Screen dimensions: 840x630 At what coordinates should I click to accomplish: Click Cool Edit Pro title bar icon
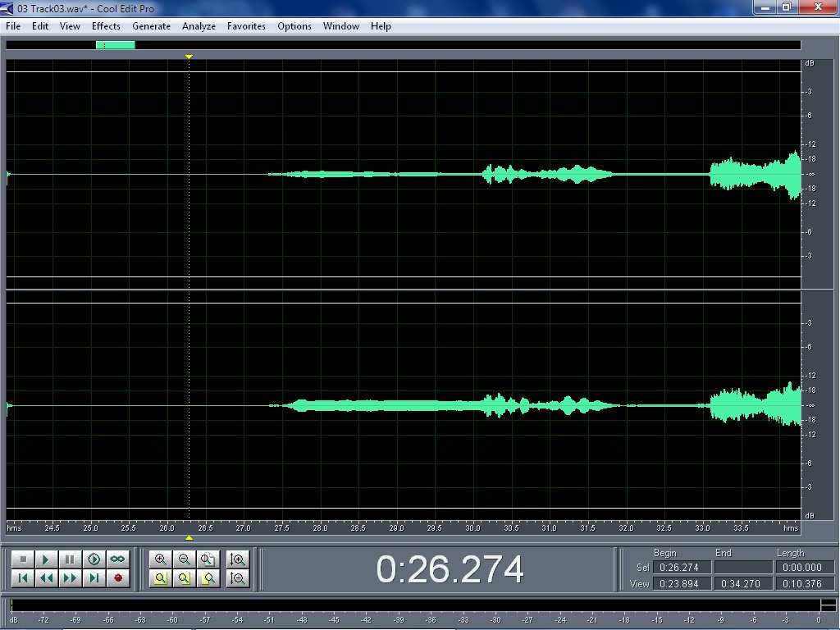tap(7, 8)
